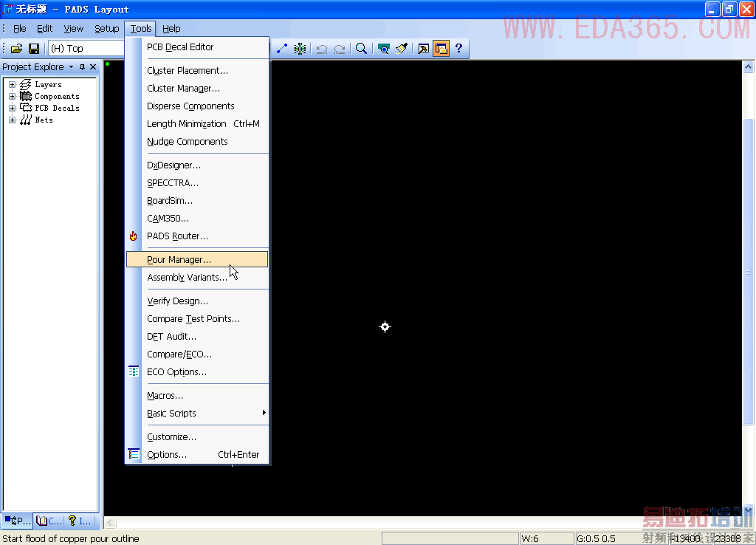Select Pour Manager from Tools menu
This screenshot has width=756, height=545.
(x=197, y=259)
